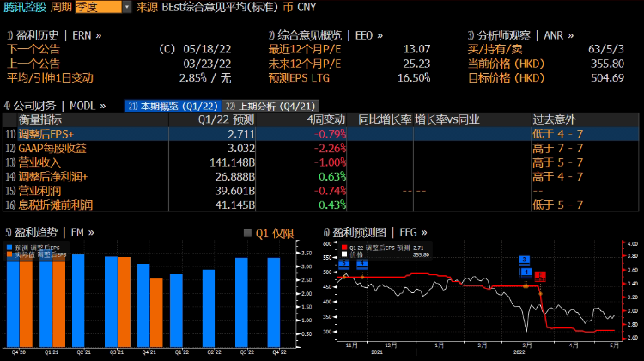Click the blue 预测 legend swatch
The image size is (644, 361).
pyautogui.click(x=9, y=248)
